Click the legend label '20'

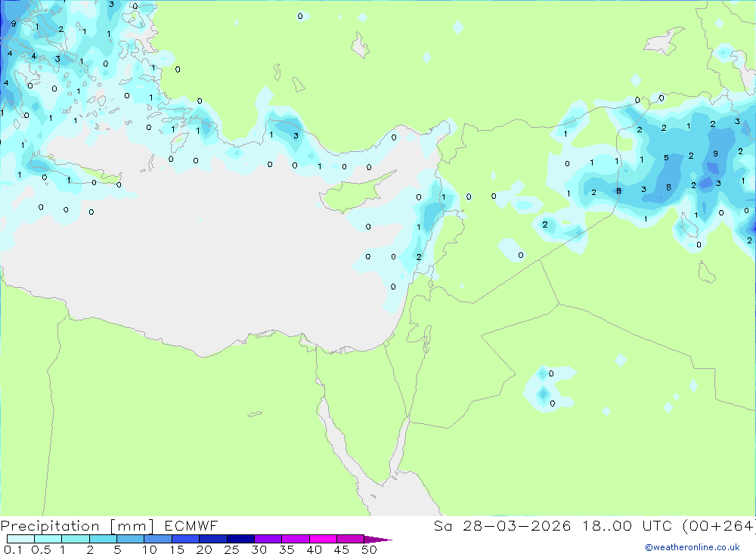(x=204, y=549)
